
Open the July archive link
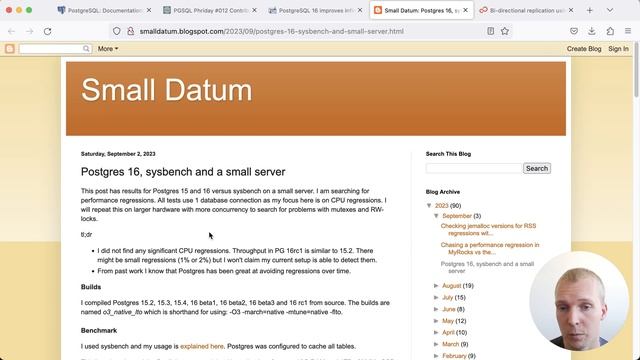448,298
